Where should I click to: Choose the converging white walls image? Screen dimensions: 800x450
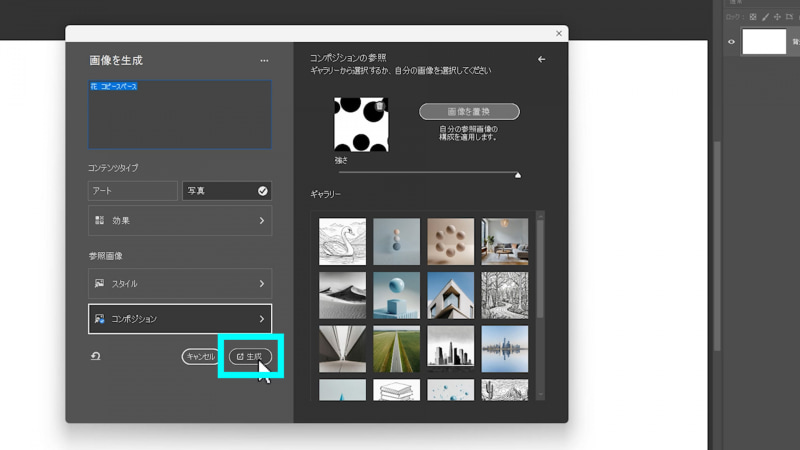342,349
